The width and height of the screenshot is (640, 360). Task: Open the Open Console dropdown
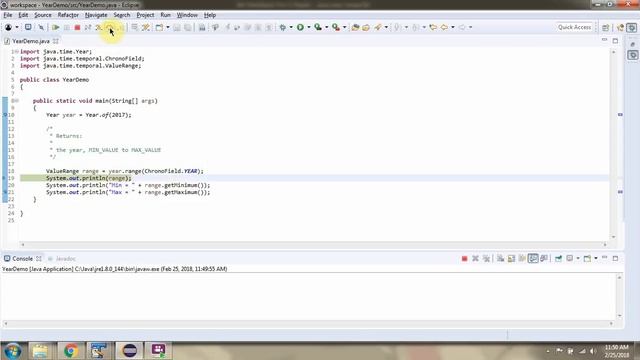pyautogui.click(x=596, y=258)
